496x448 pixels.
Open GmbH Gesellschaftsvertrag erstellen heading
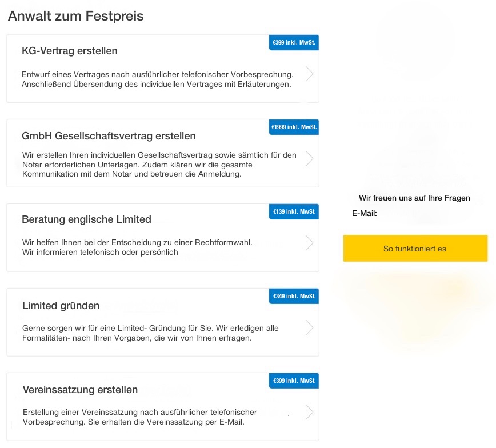[x=109, y=136]
